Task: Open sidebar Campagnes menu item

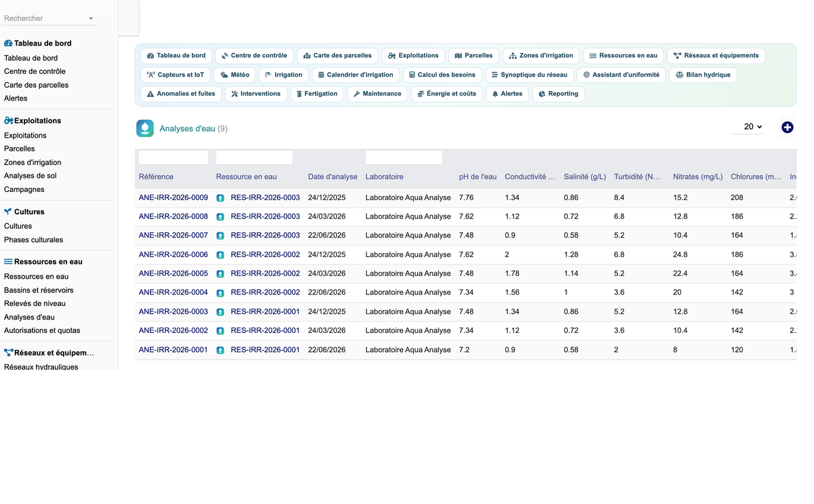Action: tap(24, 189)
